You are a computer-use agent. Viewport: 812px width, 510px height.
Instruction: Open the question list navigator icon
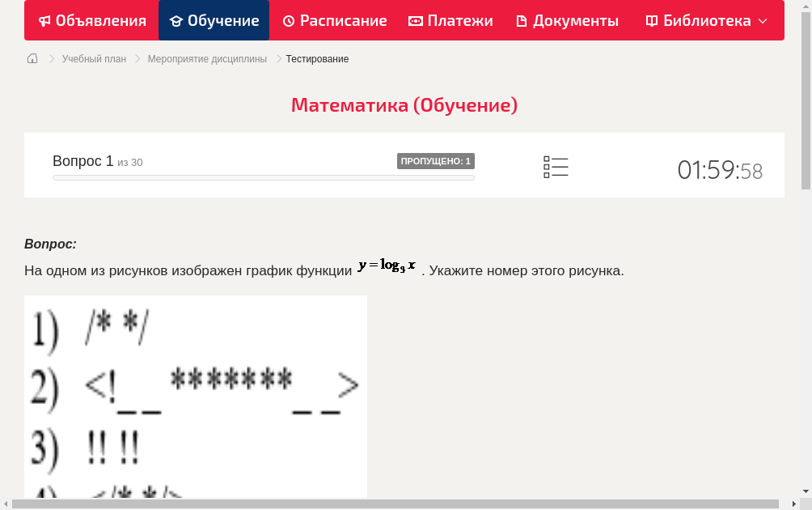coord(556,167)
